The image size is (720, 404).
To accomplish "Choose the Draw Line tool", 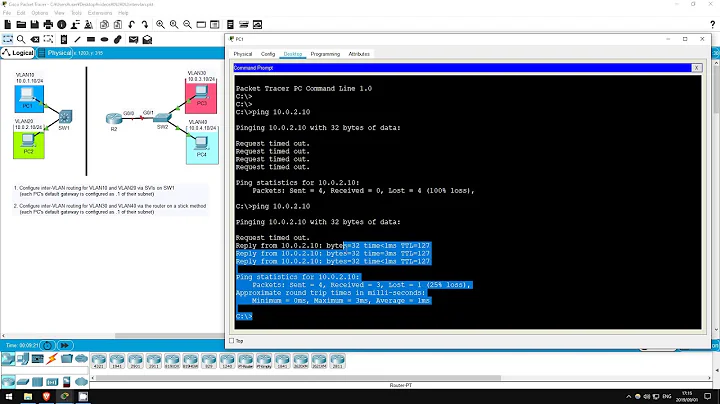I will (77, 39).
